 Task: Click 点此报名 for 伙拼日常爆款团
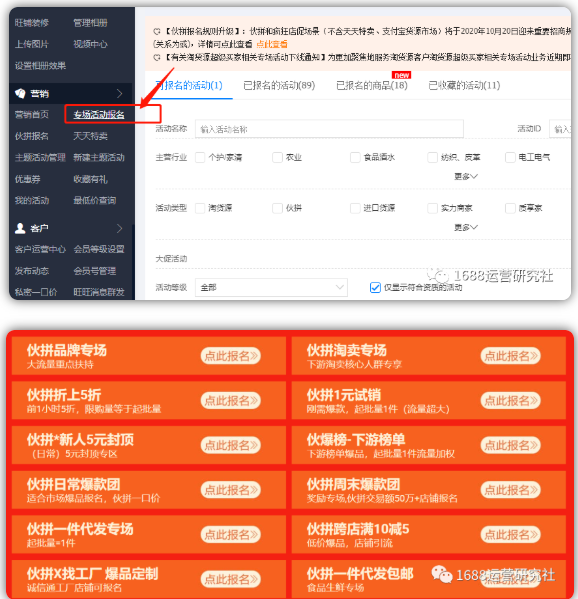coord(231,490)
